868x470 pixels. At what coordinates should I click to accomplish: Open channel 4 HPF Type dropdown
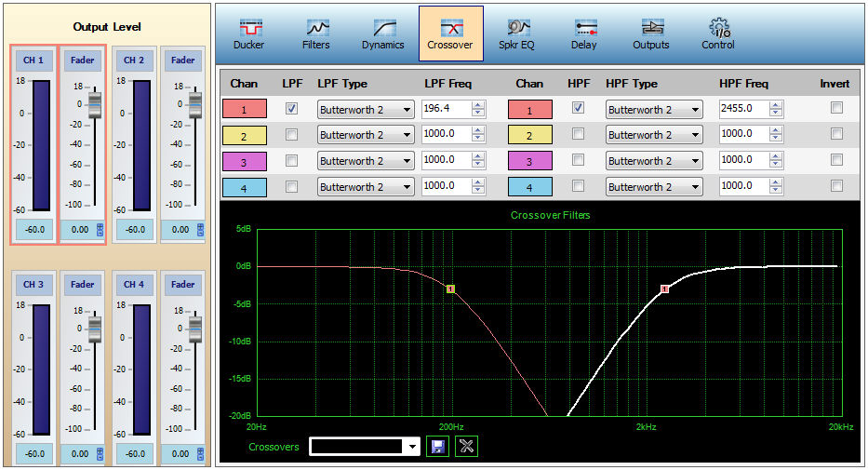[654, 187]
